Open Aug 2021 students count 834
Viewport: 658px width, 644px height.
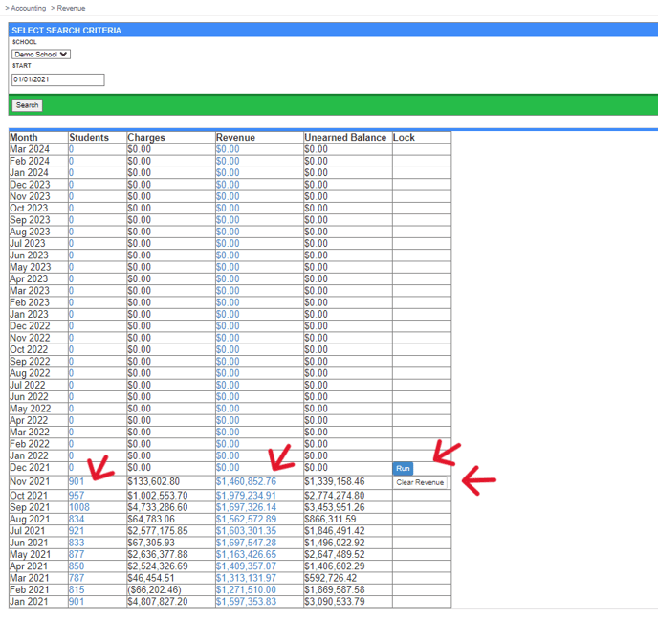click(77, 520)
